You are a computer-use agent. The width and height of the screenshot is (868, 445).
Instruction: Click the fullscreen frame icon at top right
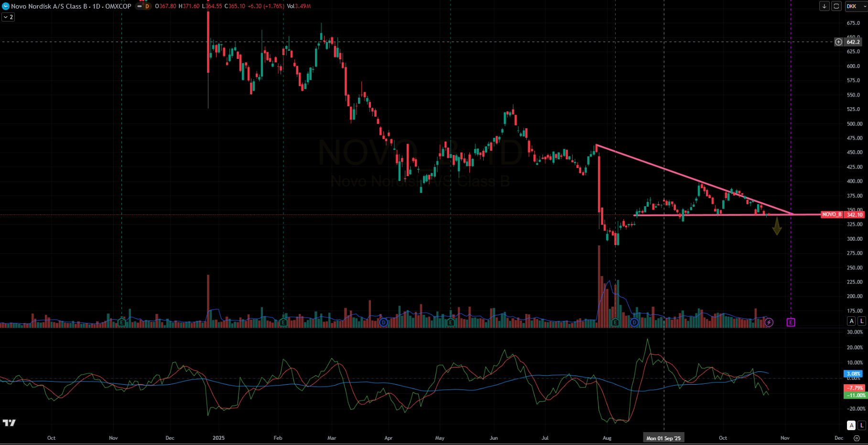pyautogui.click(x=836, y=6)
